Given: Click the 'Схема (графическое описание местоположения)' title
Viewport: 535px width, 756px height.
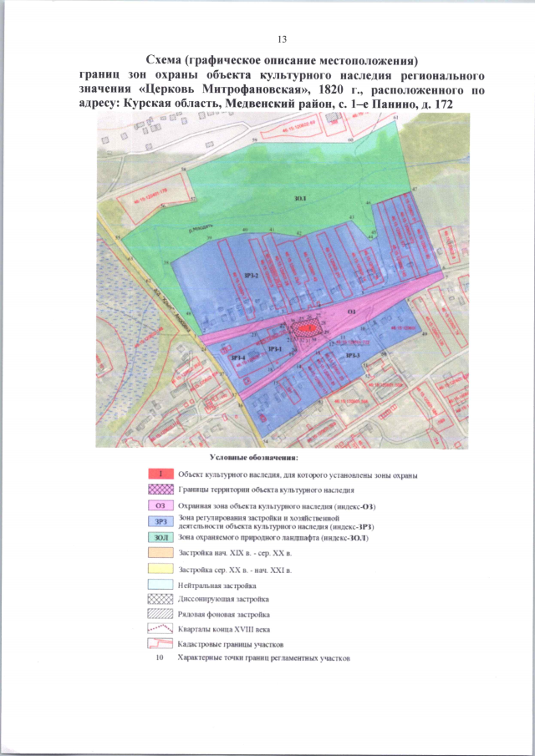Looking at the screenshot, I should [x=281, y=60].
